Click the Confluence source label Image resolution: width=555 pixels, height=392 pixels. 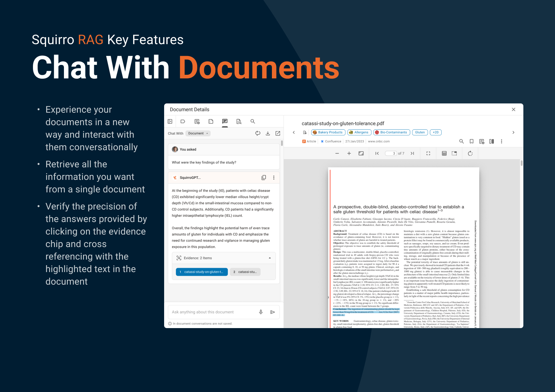(331, 141)
